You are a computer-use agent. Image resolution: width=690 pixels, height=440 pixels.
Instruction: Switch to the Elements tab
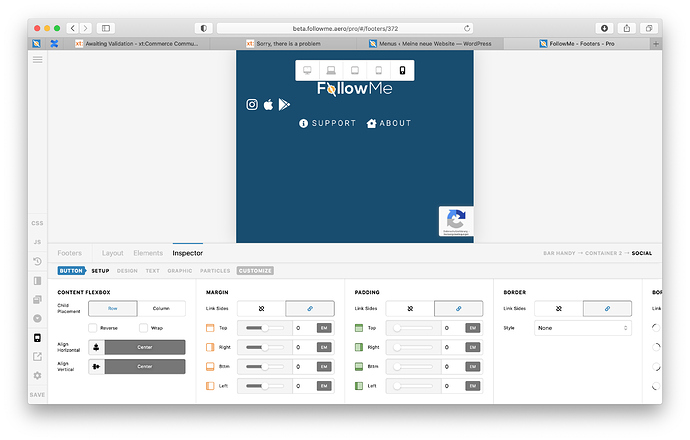[x=148, y=253]
